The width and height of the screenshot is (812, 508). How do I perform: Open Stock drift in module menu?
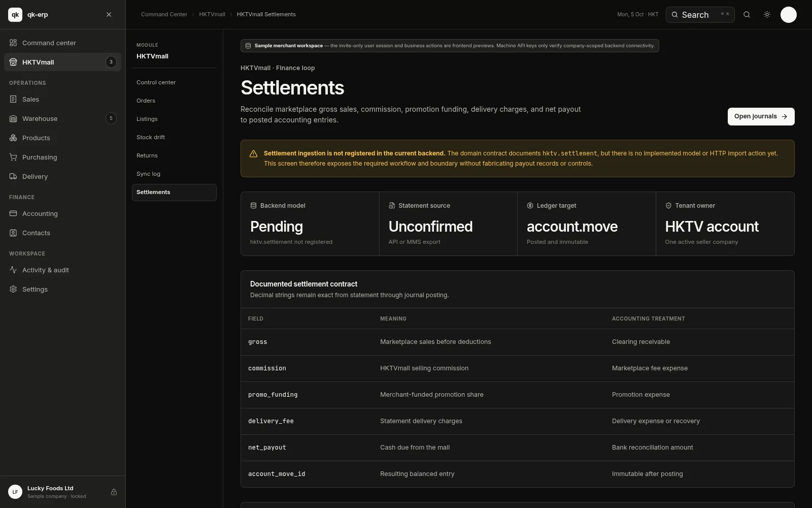tap(174, 137)
